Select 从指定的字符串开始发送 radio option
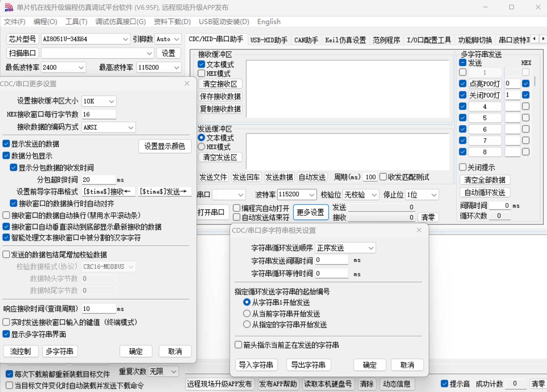The height and width of the screenshot is (392, 547). (246, 325)
